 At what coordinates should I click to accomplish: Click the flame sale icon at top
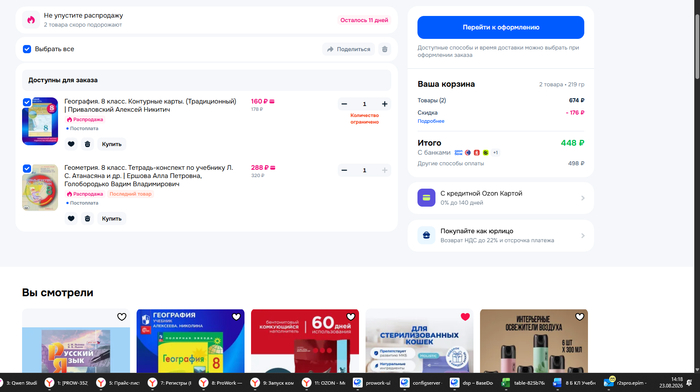pos(31,20)
